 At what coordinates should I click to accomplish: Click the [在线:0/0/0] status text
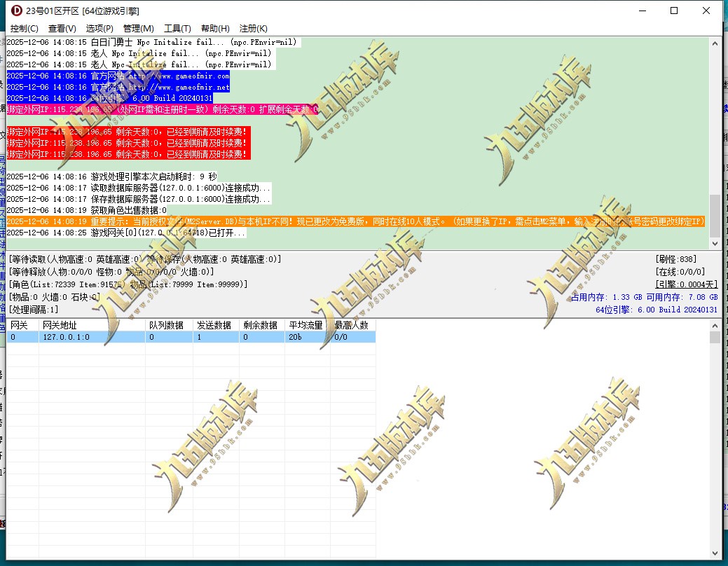[680, 272]
